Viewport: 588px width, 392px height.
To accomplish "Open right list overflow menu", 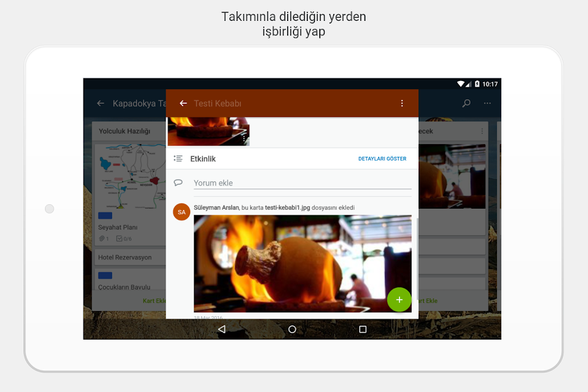I will (482, 131).
